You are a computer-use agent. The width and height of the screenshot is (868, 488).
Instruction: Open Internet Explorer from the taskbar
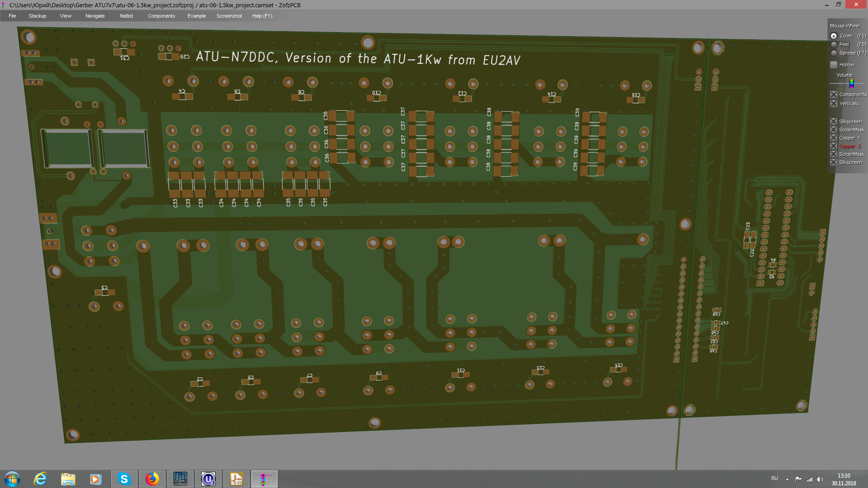(x=40, y=479)
